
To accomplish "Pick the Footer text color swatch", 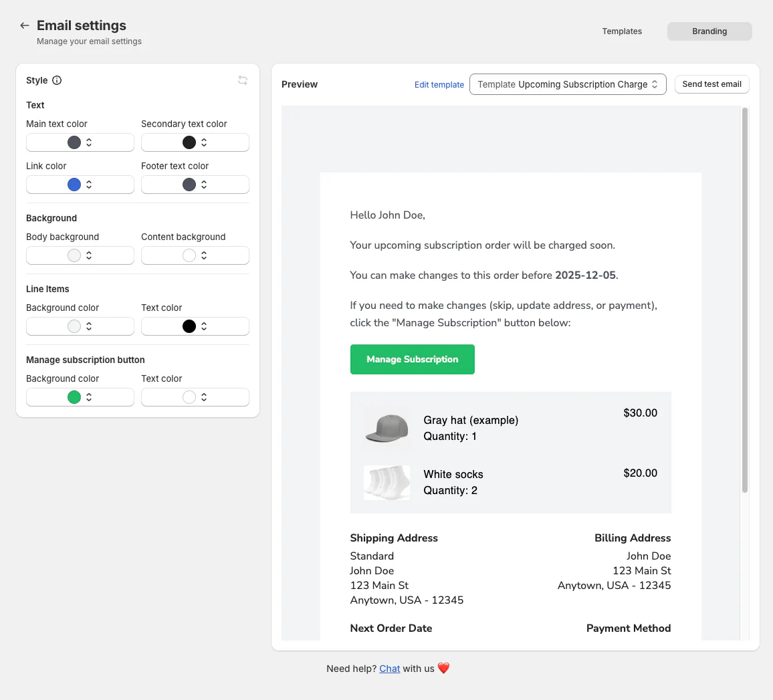I will pos(189,185).
